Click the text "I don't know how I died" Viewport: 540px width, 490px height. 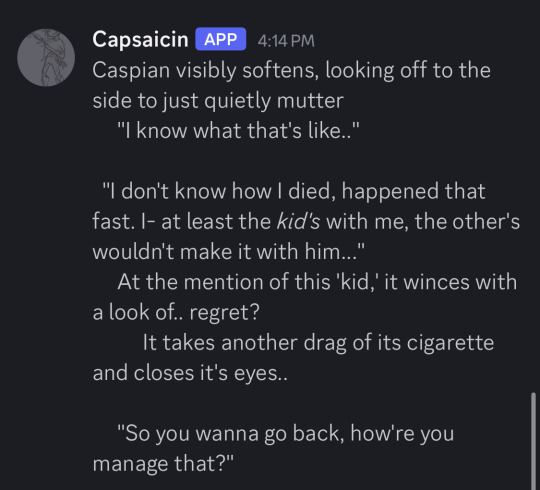219,191
